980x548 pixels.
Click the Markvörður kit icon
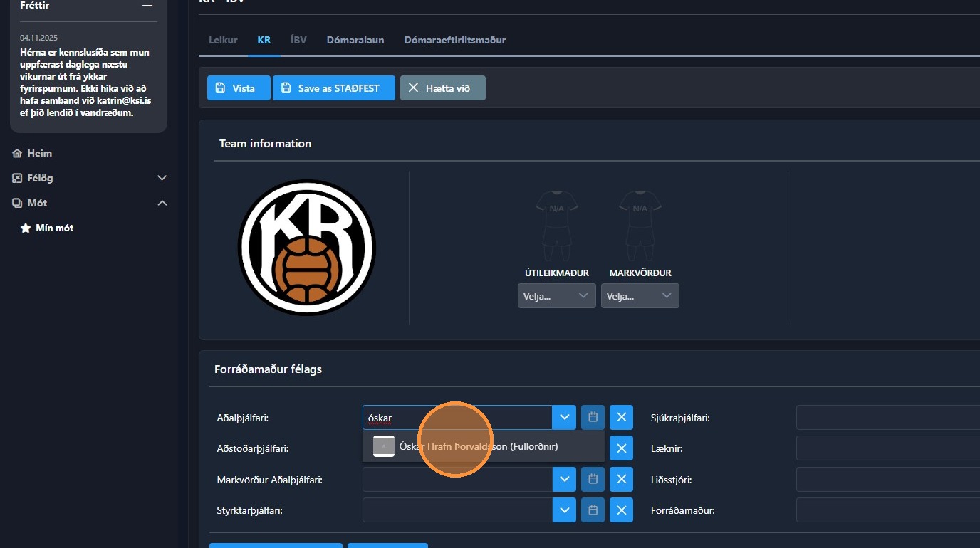click(640, 226)
